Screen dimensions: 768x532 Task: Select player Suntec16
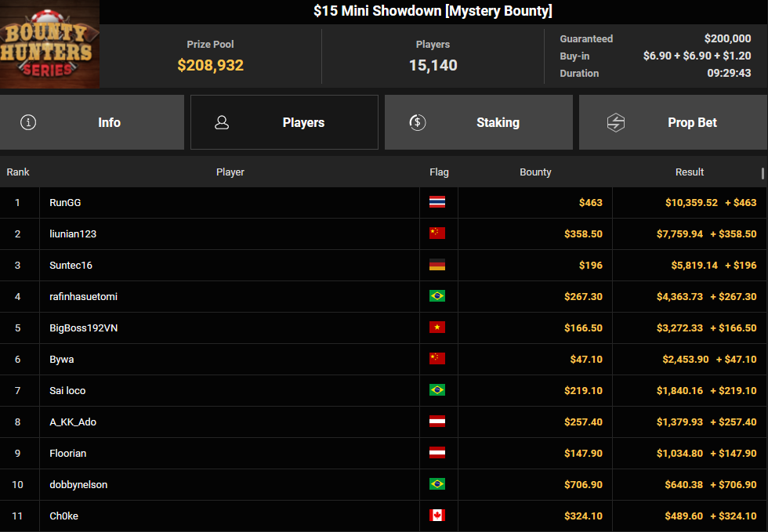(71, 265)
